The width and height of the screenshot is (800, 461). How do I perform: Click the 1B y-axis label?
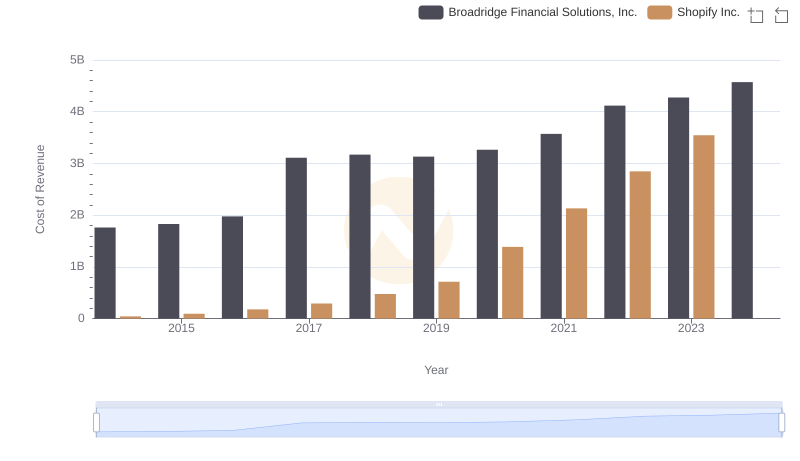[77, 266]
